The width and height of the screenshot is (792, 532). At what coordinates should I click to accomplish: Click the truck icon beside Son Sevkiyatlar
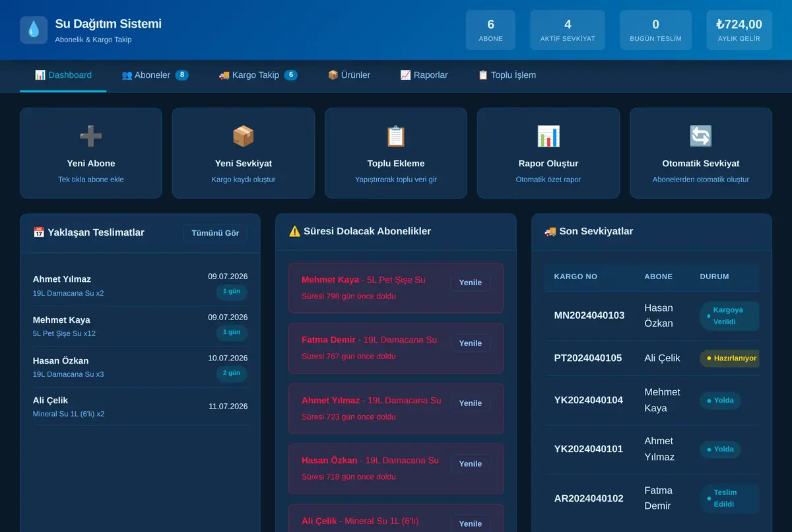(550, 231)
